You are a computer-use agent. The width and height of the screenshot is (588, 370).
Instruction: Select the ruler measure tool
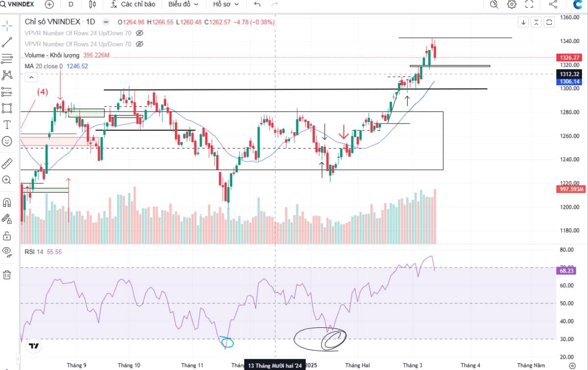pos(7,163)
